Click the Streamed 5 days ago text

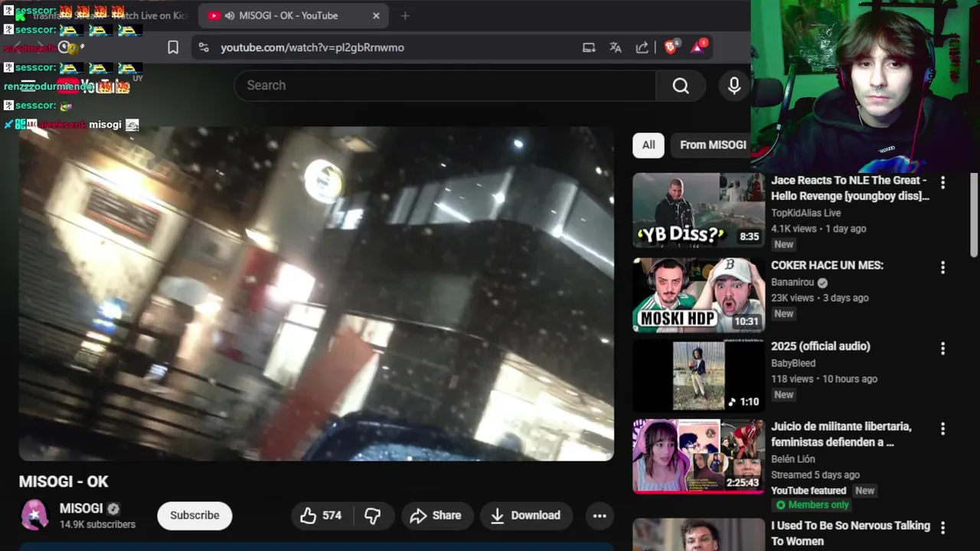tap(815, 475)
